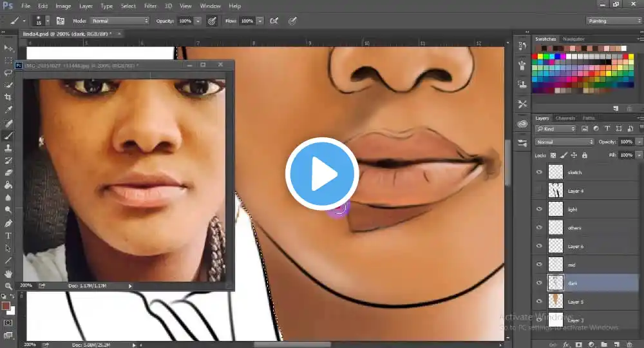Hide the sketch layer
This screenshot has height=348, width=644.
[x=539, y=172]
